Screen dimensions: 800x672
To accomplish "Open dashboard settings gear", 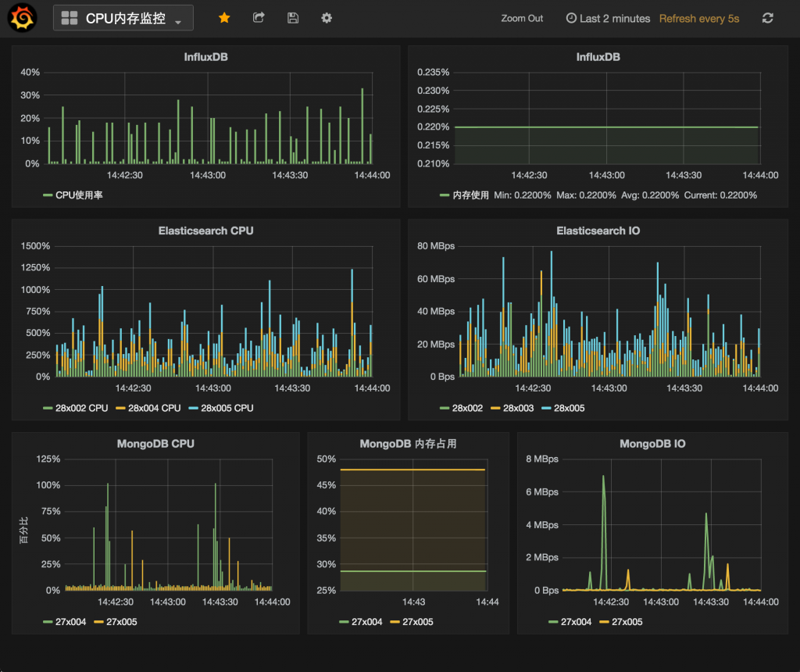I will (x=326, y=17).
